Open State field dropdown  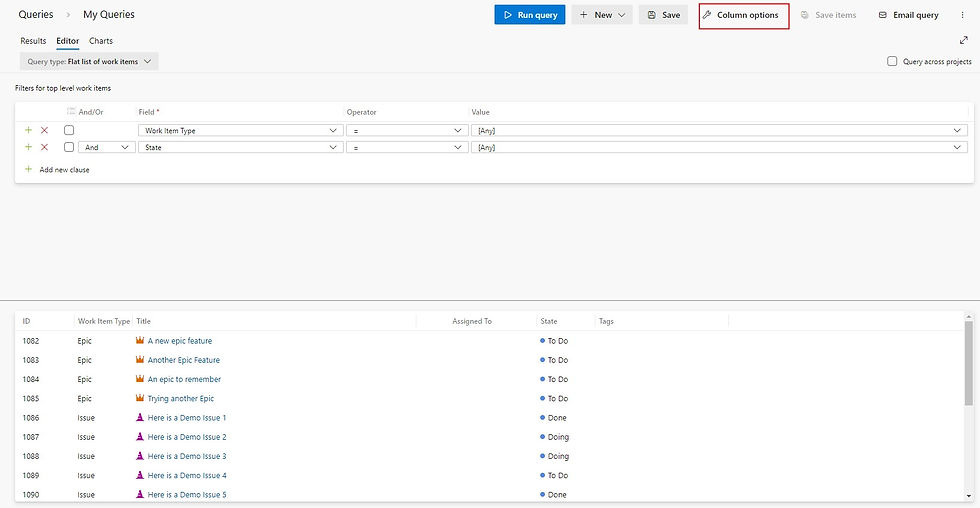tap(241, 147)
